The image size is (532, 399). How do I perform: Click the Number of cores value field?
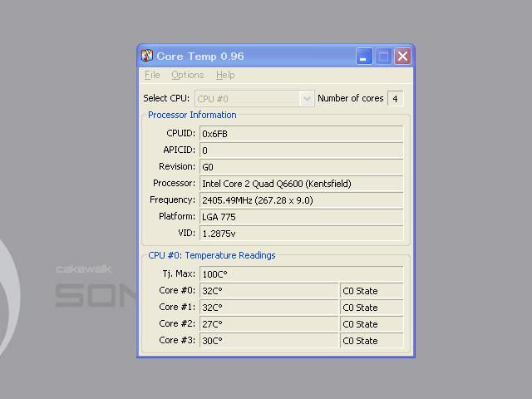click(396, 99)
